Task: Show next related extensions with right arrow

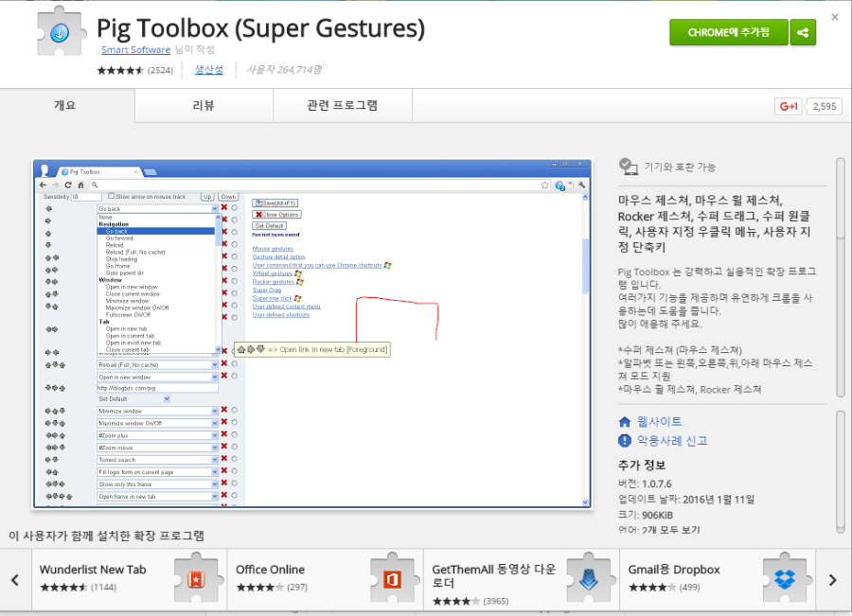Action: pyautogui.click(x=832, y=580)
